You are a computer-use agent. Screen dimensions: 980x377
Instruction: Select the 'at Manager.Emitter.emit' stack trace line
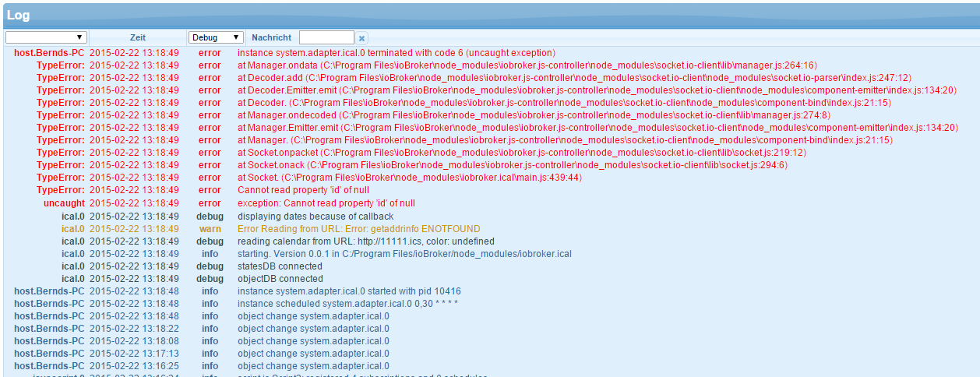tap(598, 128)
